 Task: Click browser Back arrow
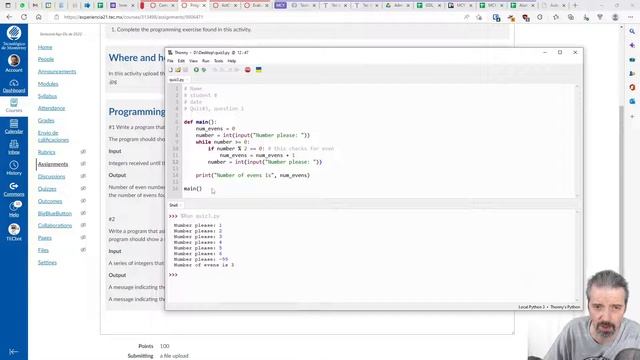(9, 17)
